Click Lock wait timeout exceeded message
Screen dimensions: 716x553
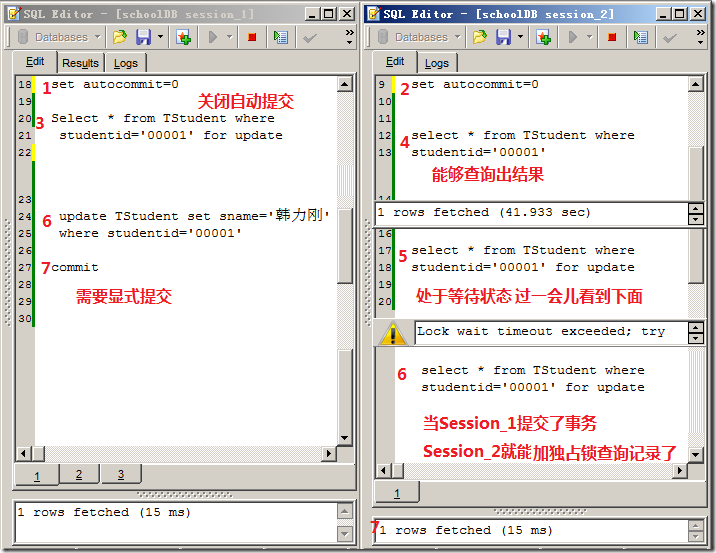(x=541, y=332)
